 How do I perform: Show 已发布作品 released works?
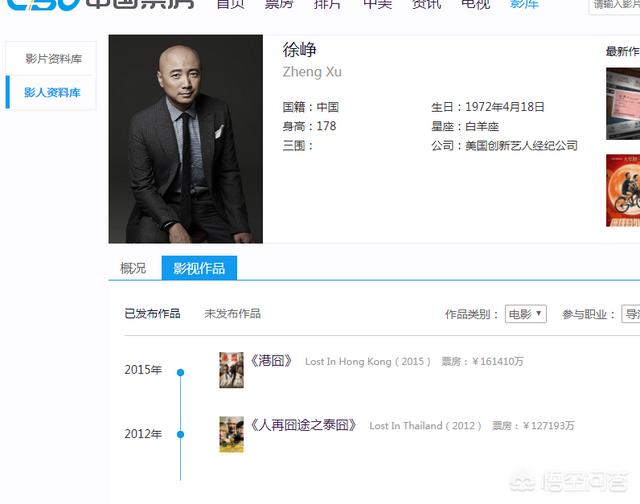152,313
